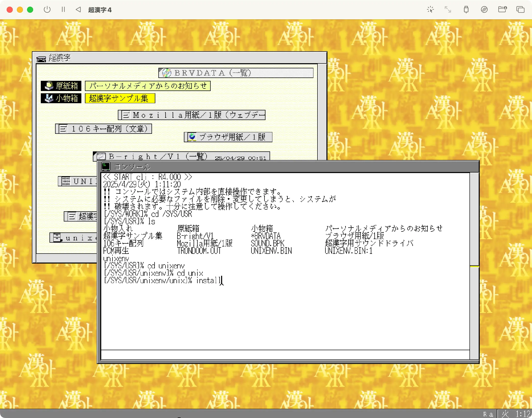This screenshot has height=418, width=532.
Task: Click 'SOUND.BPK' in console listing
Action: [x=268, y=243]
